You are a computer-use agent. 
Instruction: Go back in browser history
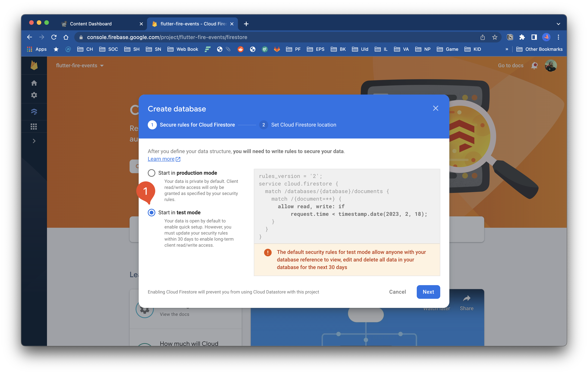coord(30,37)
